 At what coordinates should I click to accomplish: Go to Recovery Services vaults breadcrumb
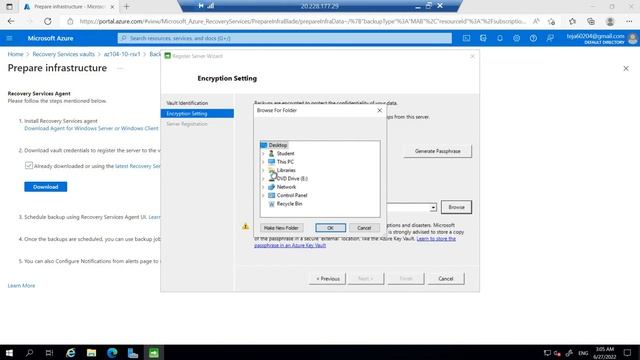tap(63, 54)
